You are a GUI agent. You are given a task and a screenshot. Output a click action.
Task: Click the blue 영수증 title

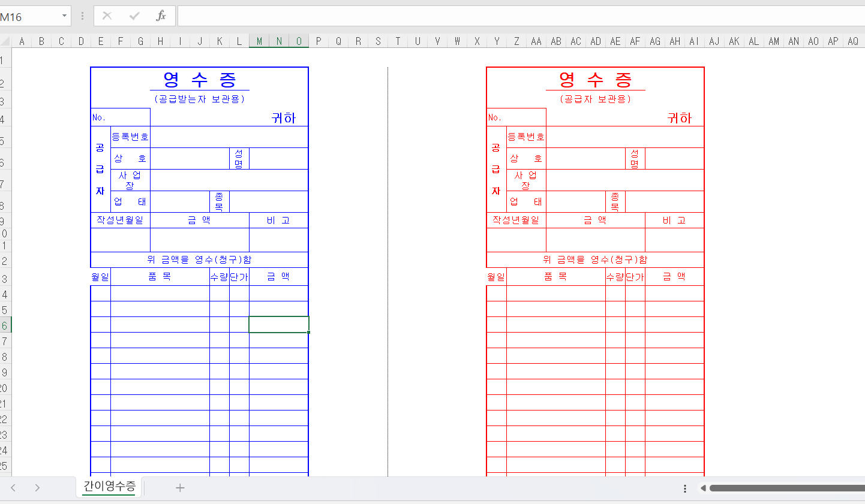pos(200,79)
